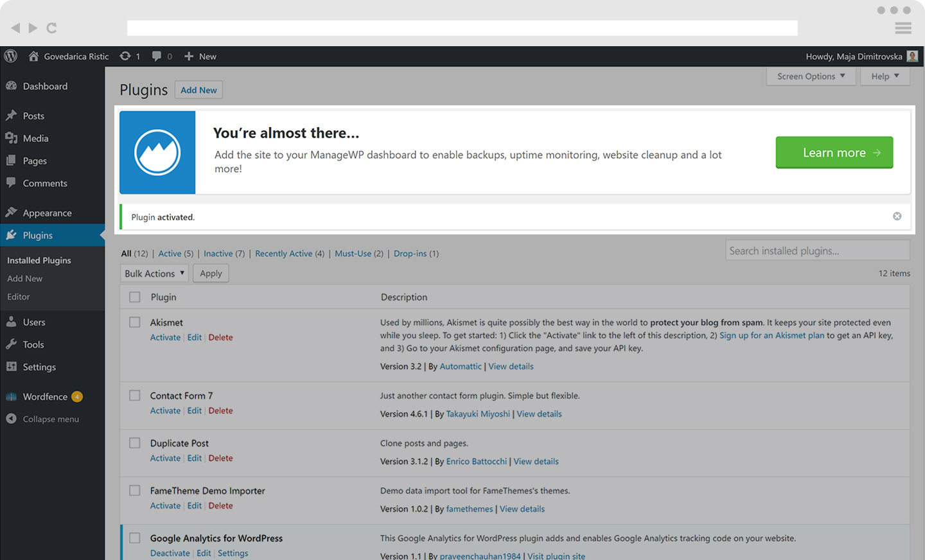Click the Settings icon in sidebar
Image resolution: width=925 pixels, height=560 pixels.
tap(11, 366)
